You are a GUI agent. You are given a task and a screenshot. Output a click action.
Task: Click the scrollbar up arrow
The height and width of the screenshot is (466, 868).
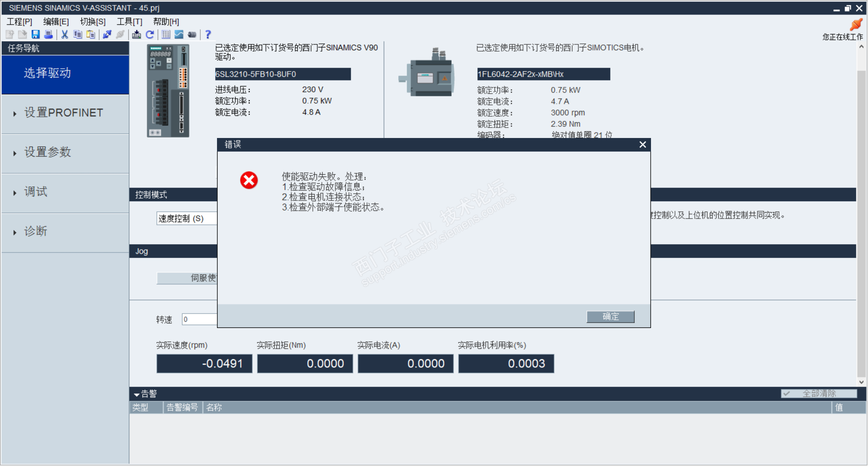pyautogui.click(x=862, y=47)
